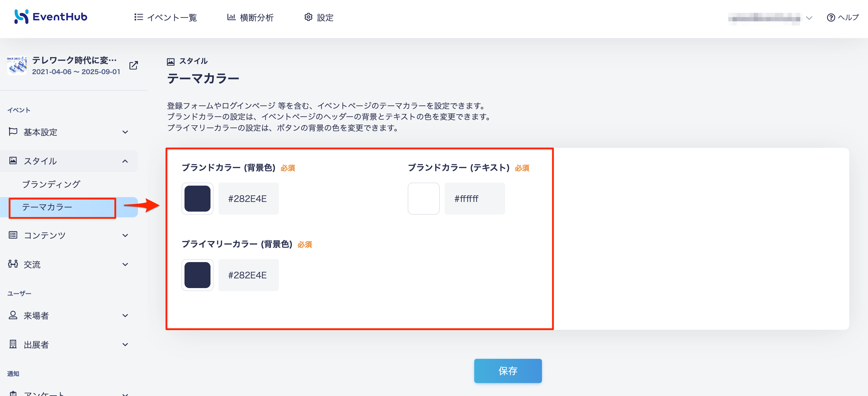Click the 出展者 building icon
The image size is (868, 396).
tap(13, 344)
